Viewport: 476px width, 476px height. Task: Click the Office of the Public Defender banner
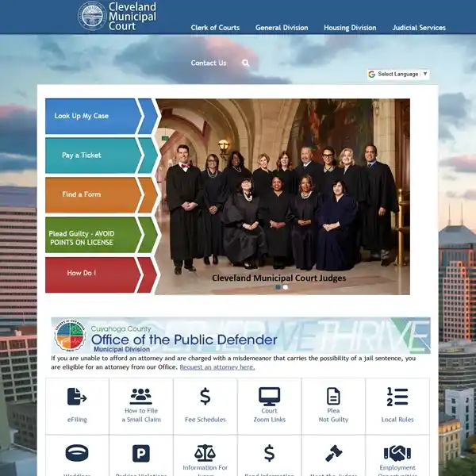pyautogui.click(x=240, y=336)
